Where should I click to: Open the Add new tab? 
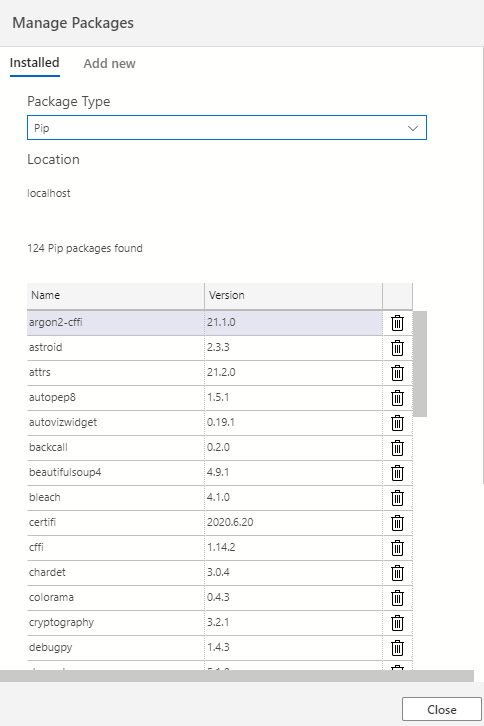click(x=109, y=63)
